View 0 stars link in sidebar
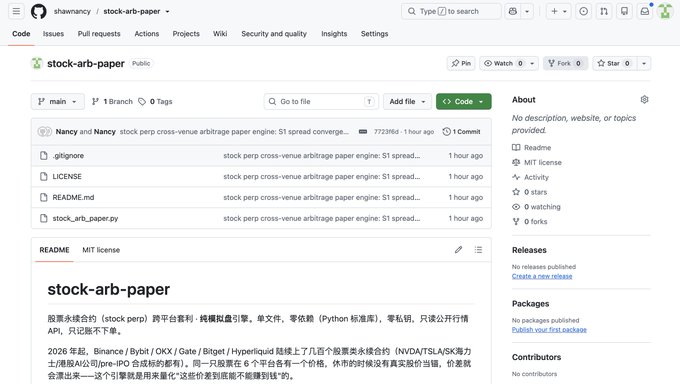The height and width of the screenshot is (384, 680). click(530, 192)
